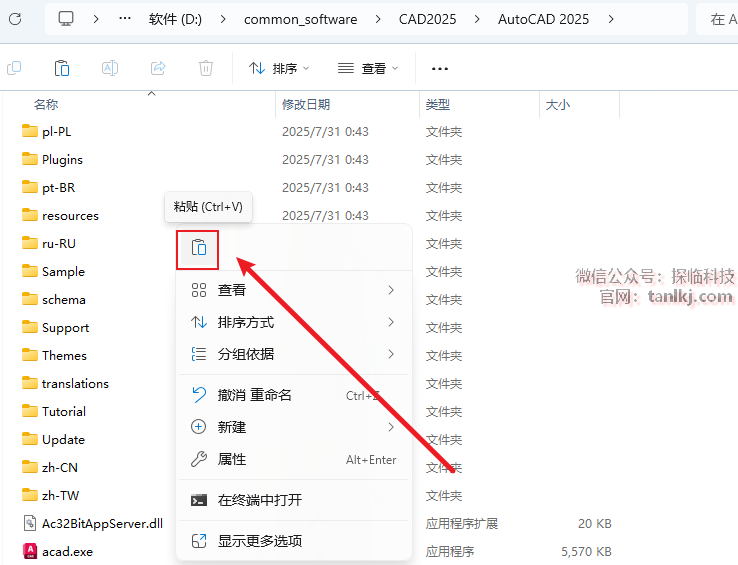This screenshot has width=738, height=565.
Task: Click the paste icon in toolbar
Action: coord(62,68)
